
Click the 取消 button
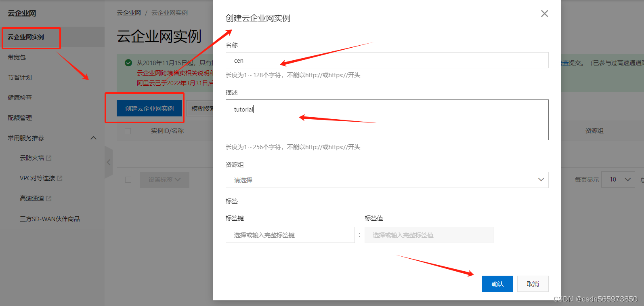pyautogui.click(x=533, y=284)
